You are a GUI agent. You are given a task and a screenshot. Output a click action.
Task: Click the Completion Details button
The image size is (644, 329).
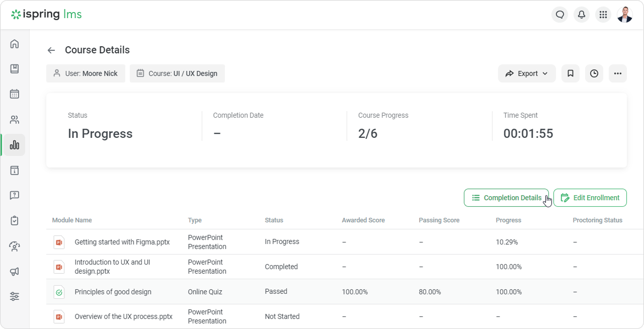[x=506, y=198]
